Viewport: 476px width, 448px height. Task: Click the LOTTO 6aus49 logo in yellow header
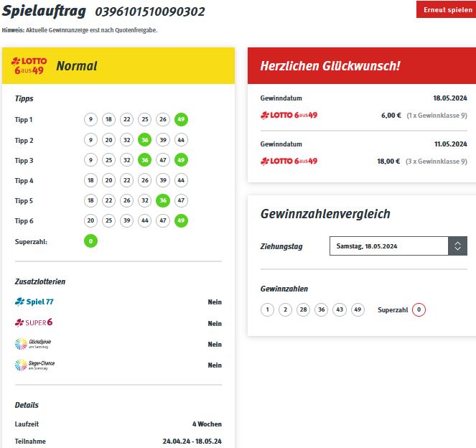(29, 65)
